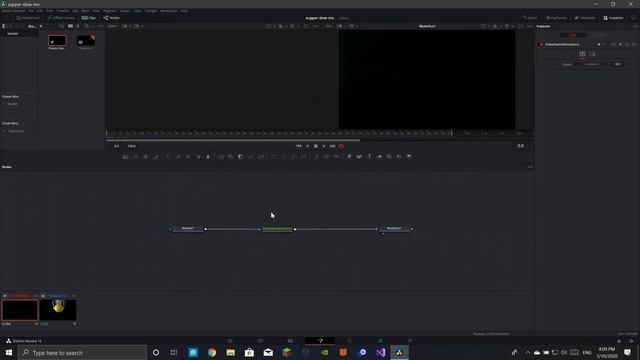Add a pRender particle node
This screenshot has width=640, height=360.
[336, 157]
